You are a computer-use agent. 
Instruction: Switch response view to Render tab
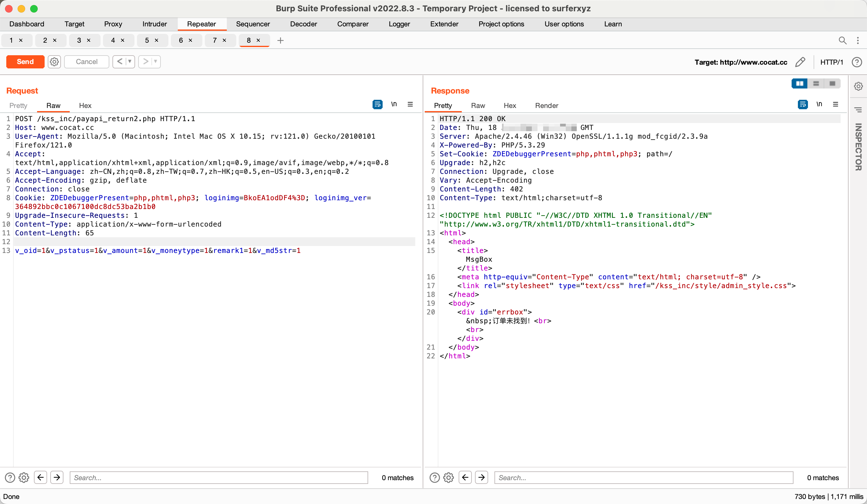[x=546, y=105]
